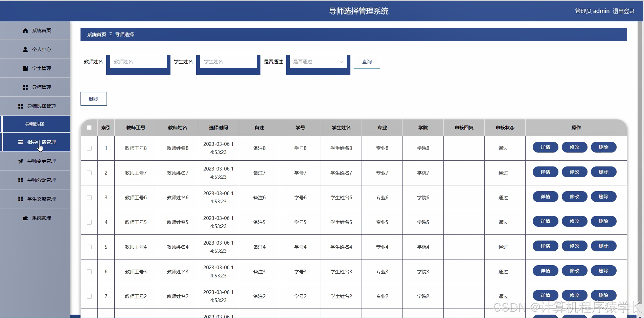Check the row 6 checkbox for 教师姓名3
Viewport: 644px width, 318px height.
pyautogui.click(x=89, y=272)
